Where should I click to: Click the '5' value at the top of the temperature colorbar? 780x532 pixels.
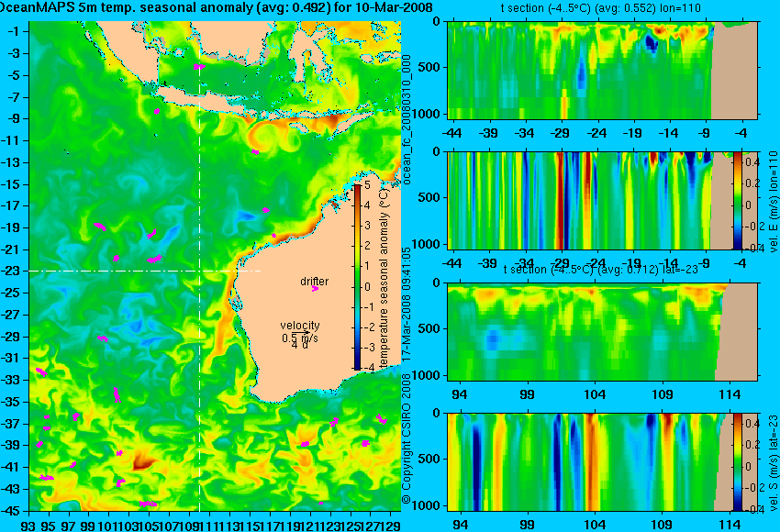(x=367, y=185)
